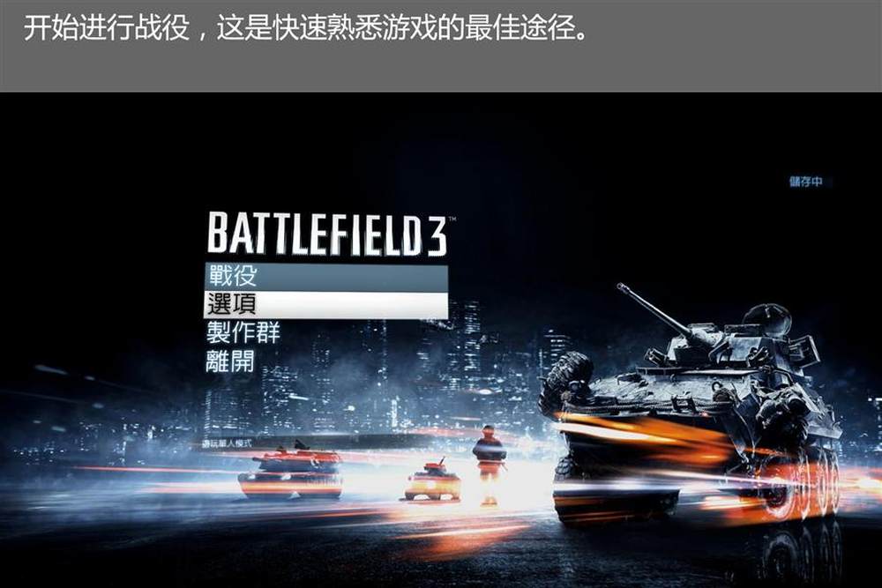Click the TM trademark mark beside logo
The width and height of the screenshot is (882, 588).
click(452, 219)
